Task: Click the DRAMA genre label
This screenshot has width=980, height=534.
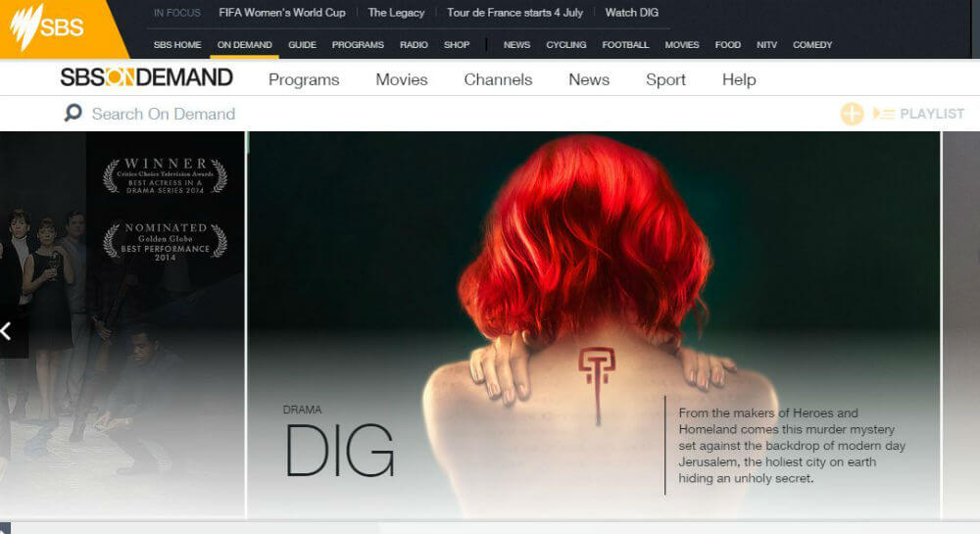Action: point(302,410)
